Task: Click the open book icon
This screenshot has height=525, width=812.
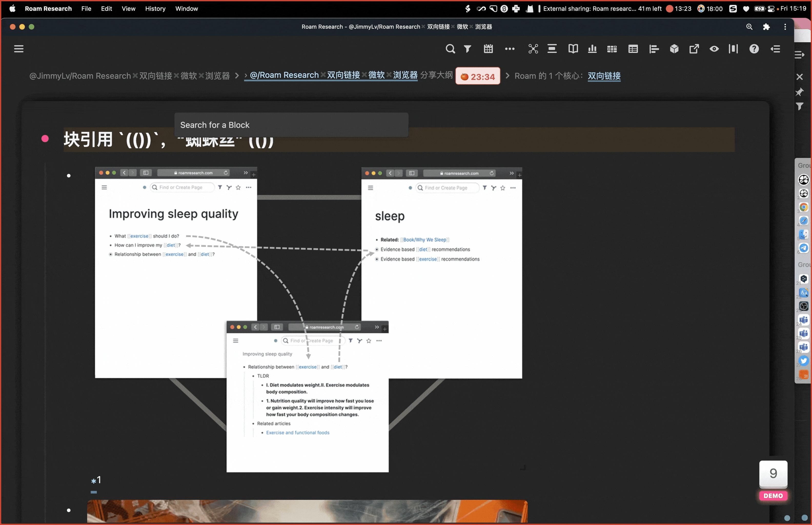Action: [x=573, y=49]
